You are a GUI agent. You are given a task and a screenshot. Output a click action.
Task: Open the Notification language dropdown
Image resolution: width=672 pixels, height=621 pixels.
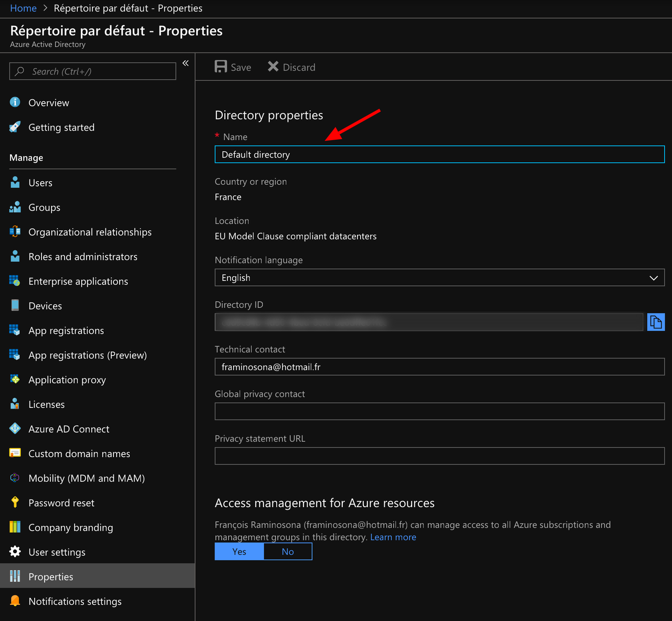coord(439,278)
